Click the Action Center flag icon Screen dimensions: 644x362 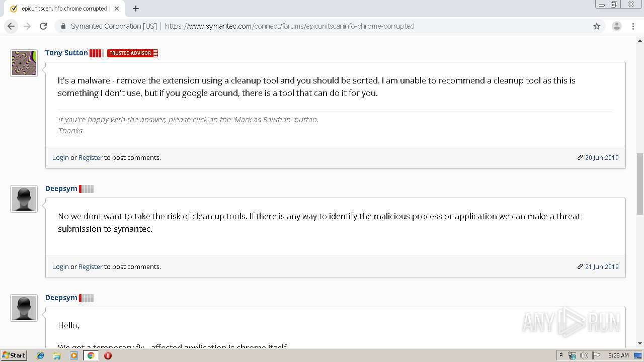[x=595, y=355]
